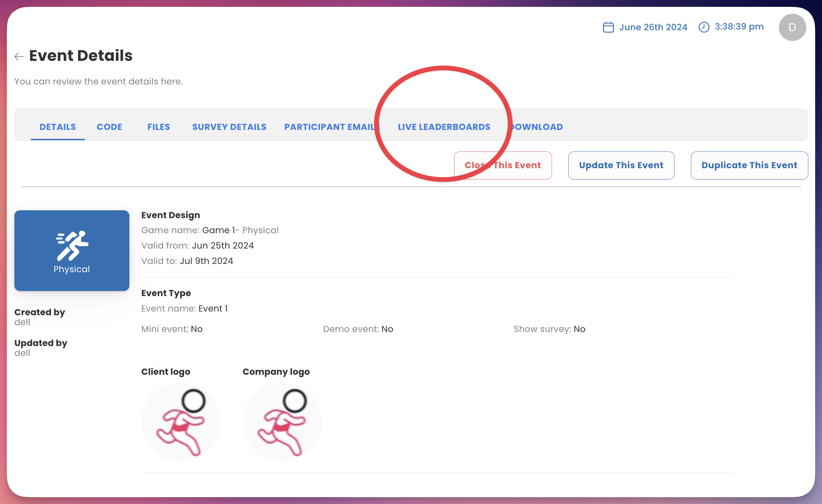822x504 pixels.
Task: Click the clock icon in header
Action: point(704,27)
